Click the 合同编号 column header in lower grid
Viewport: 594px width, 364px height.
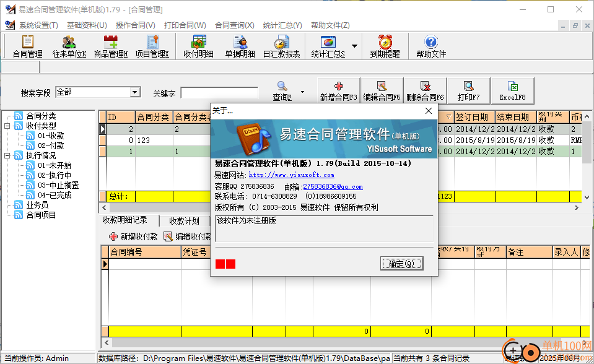point(145,252)
